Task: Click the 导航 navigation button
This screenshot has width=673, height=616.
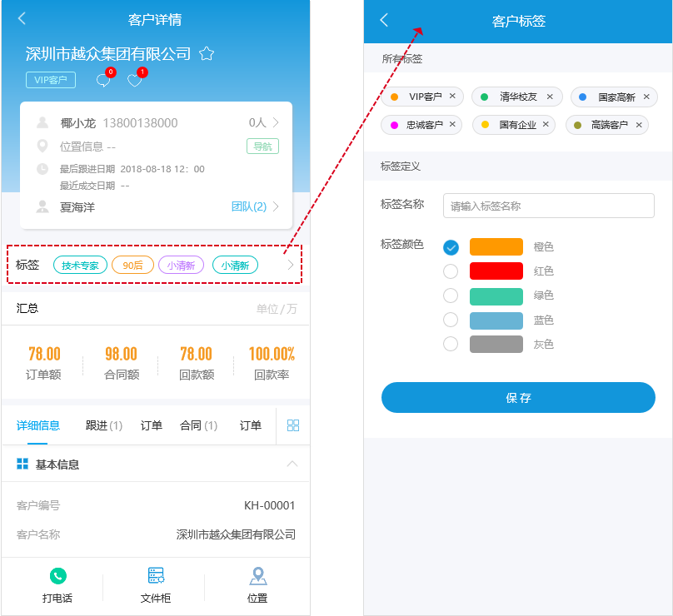Action: (262, 147)
